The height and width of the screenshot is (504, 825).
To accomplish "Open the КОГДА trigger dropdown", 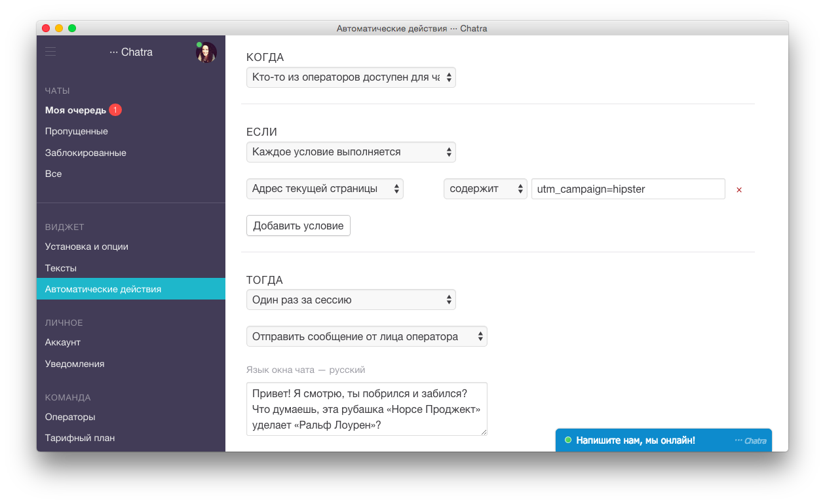I will click(351, 77).
